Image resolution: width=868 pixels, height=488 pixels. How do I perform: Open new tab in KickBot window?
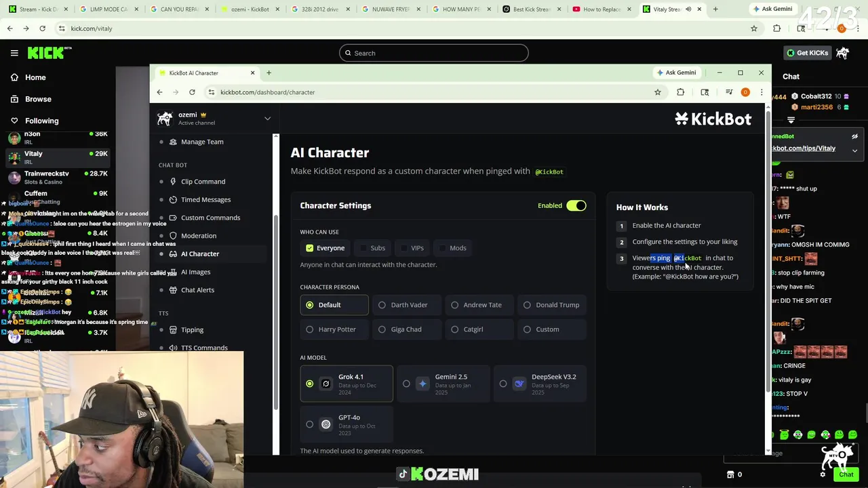[x=269, y=73]
